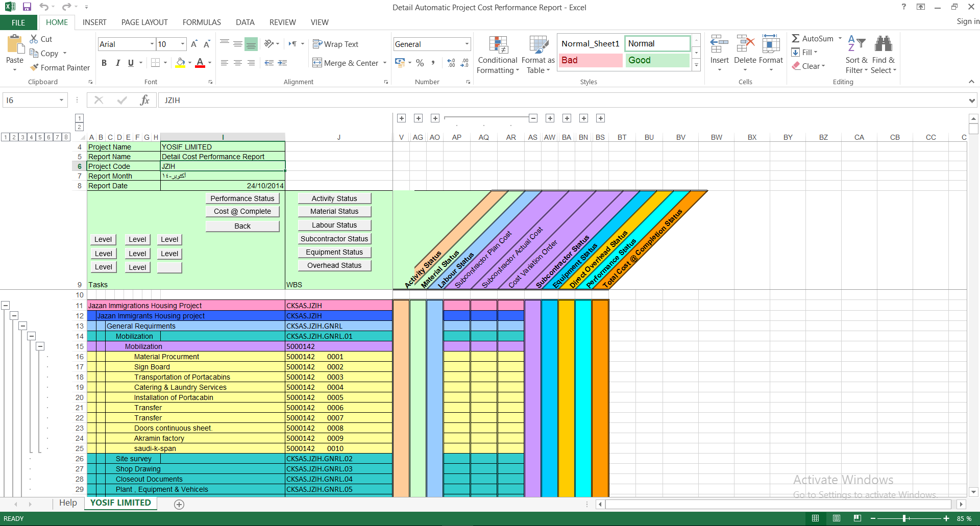Click the Merge & Center icon
The height and width of the screenshot is (526, 980).
click(x=317, y=63)
